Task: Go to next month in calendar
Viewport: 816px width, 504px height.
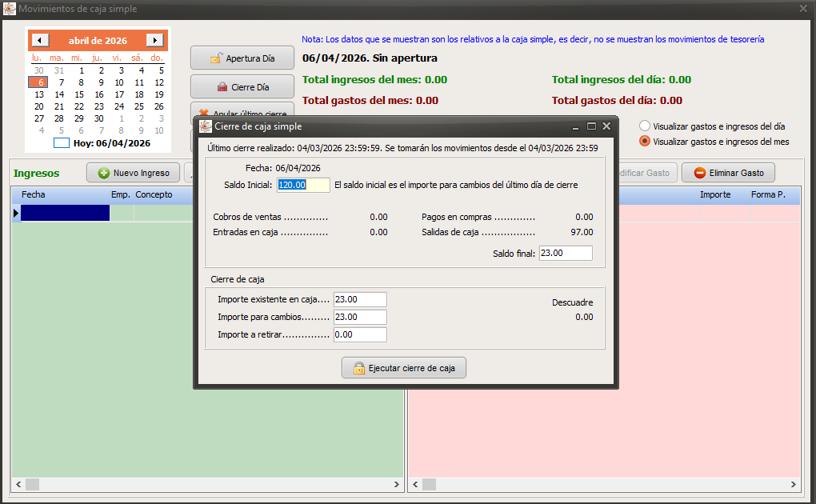Action: coord(154,40)
